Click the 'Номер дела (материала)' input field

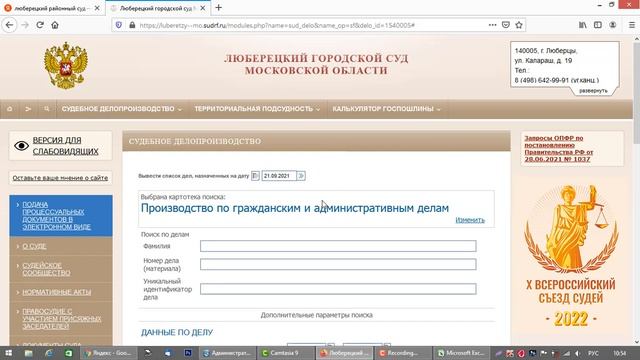coord(338,264)
